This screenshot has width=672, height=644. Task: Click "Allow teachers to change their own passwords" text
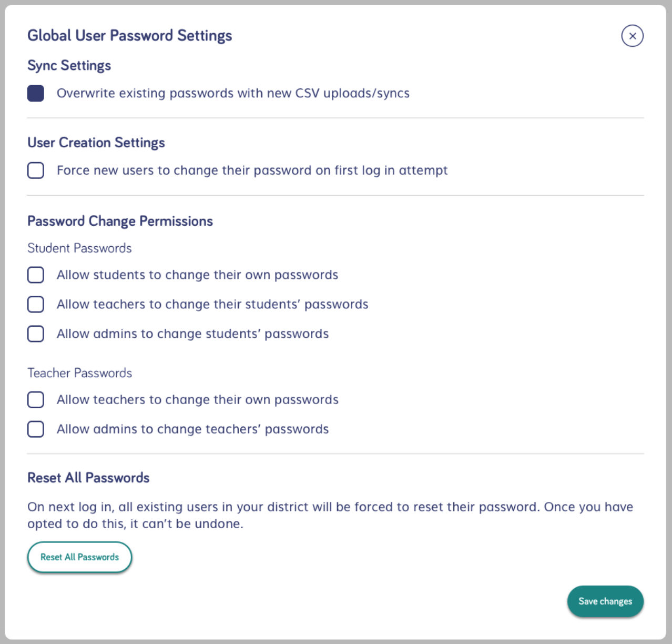point(197,400)
